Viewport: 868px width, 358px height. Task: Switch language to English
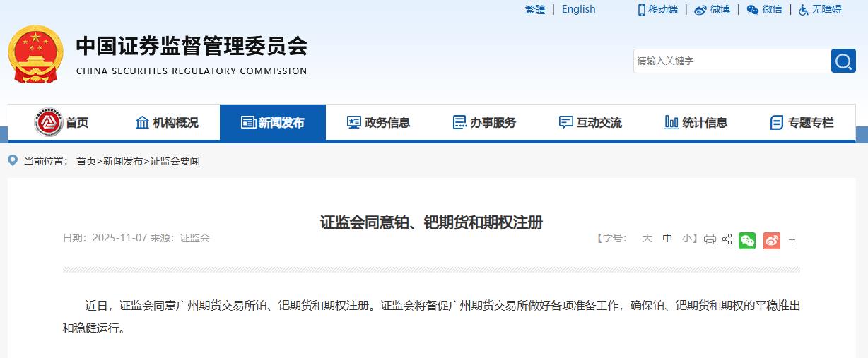click(578, 9)
